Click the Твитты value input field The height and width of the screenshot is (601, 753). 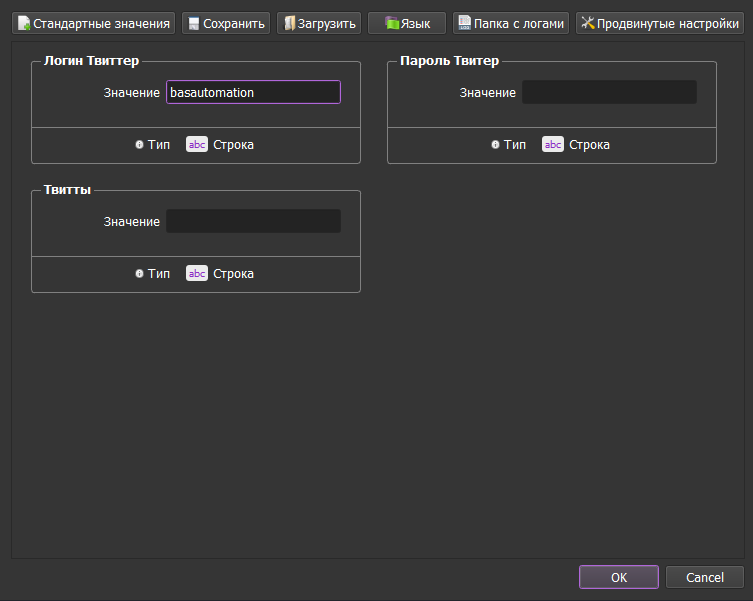coord(253,222)
